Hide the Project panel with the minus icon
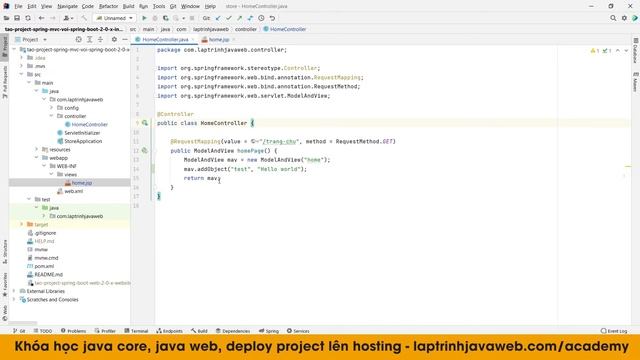Screen dimensions: 640x360 tap(125, 39)
